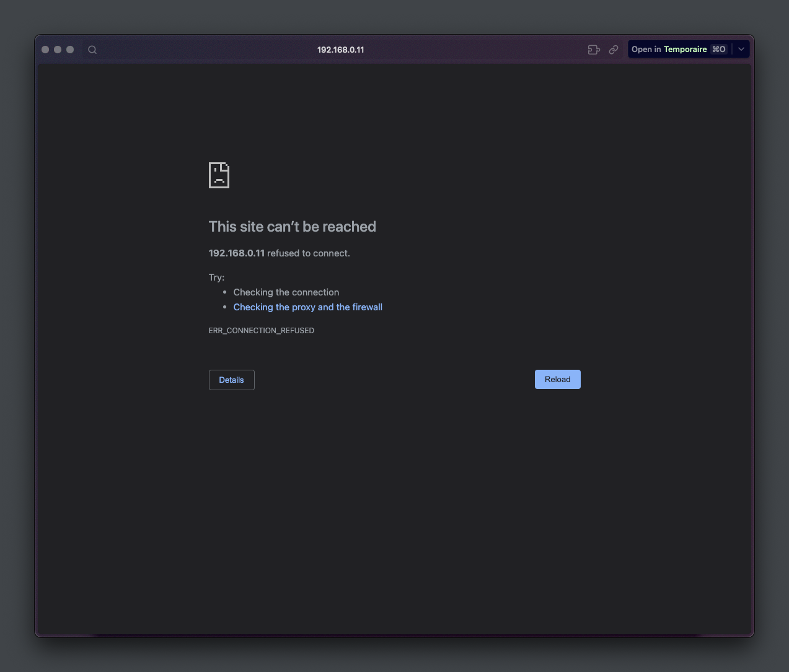This screenshot has width=789, height=672.
Task: Expand the chevron next to Open in Temporaire
Action: tap(741, 49)
